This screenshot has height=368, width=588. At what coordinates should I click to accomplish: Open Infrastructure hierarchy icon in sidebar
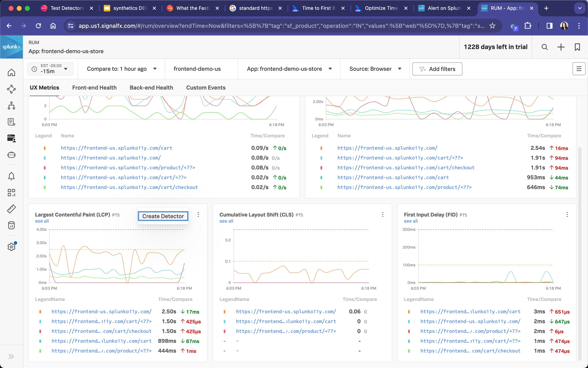11,106
